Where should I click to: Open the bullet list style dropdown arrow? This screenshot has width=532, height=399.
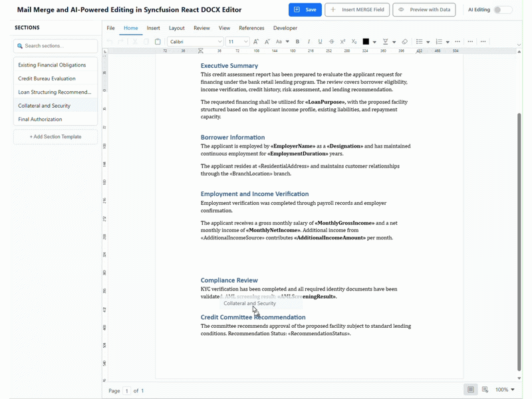tap(428, 42)
